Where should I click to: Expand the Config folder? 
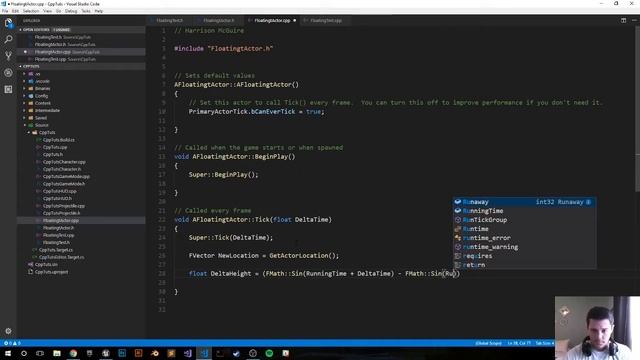[41, 96]
